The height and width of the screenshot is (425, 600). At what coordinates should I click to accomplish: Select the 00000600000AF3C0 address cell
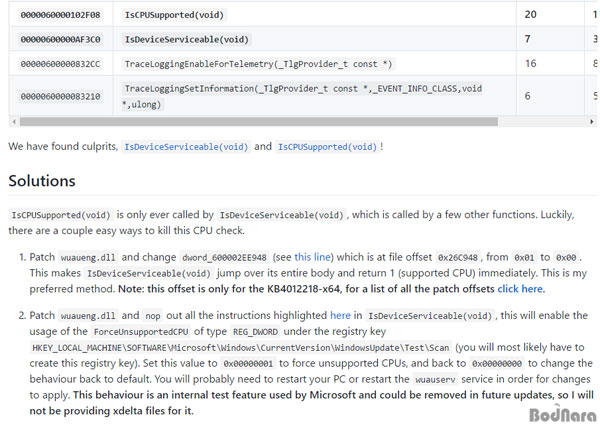(60, 39)
